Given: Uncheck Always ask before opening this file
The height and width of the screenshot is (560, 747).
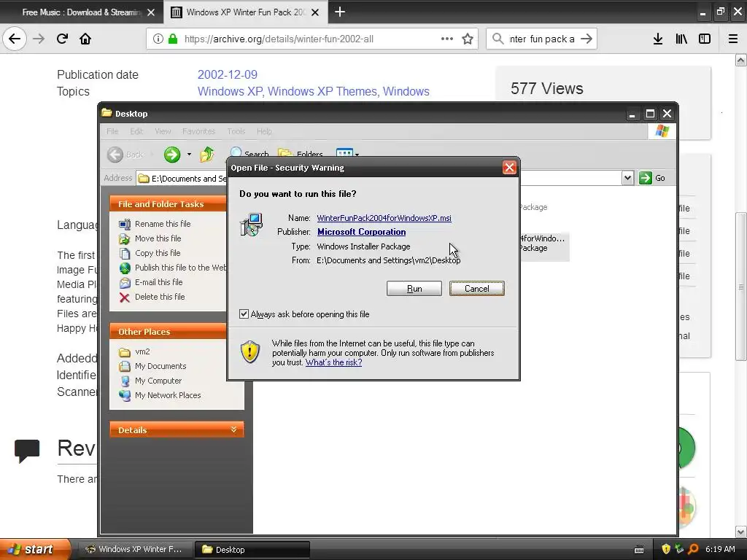Looking at the screenshot, I should tap(244, 314).
